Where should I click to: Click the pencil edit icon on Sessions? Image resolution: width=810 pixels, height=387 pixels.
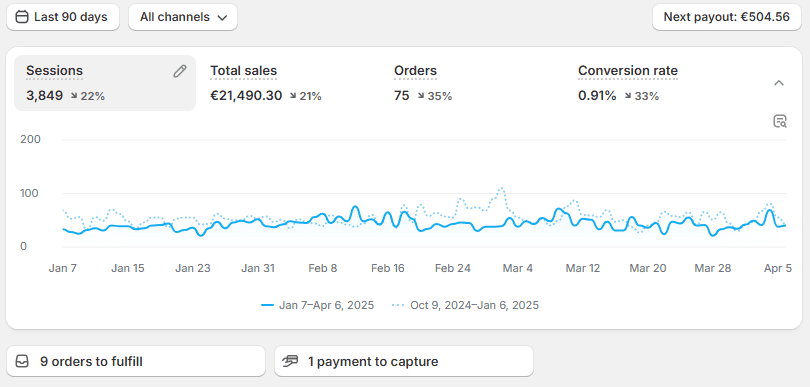click(179, 71)
